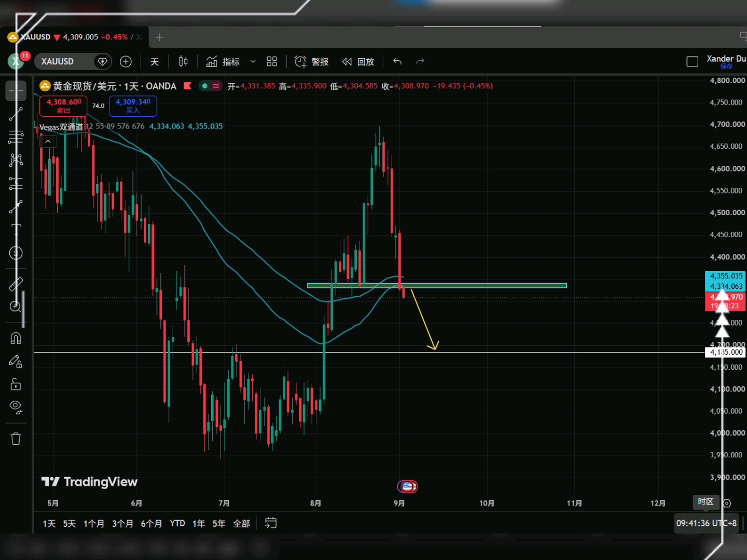The width and height of the screenshot is (747, 560).
Task: Switch to the YTD range
Action: click(x=177, y=524)
